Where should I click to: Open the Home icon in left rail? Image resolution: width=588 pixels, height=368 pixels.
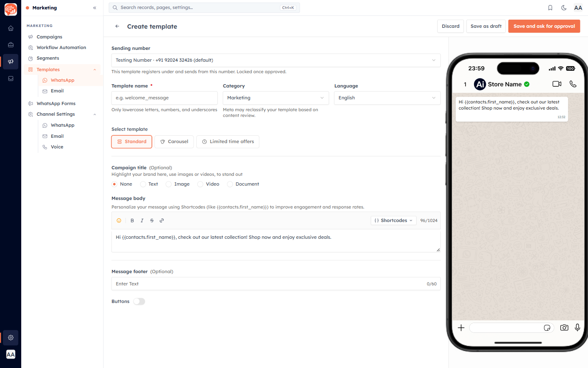[11, 28]
